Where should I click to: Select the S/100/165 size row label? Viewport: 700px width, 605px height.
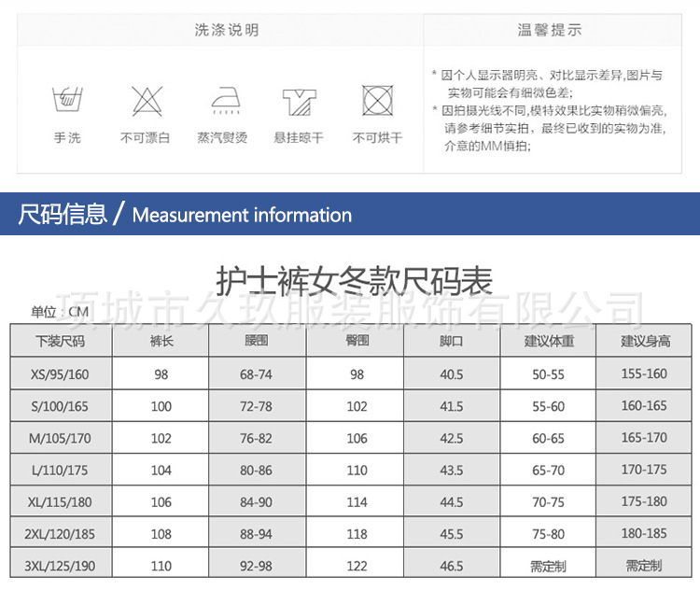(x=60, y=406)
